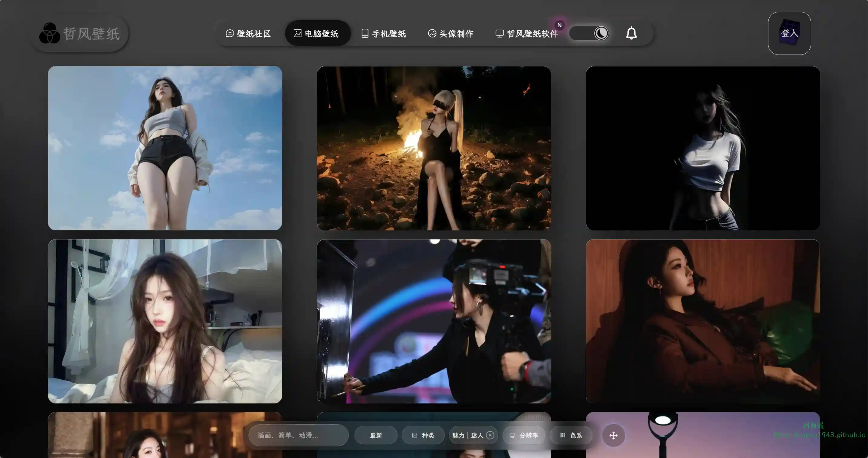Go to 壁纸社区 tab
This screenshot has height=458, width=868.
click(x=248, y=33)
